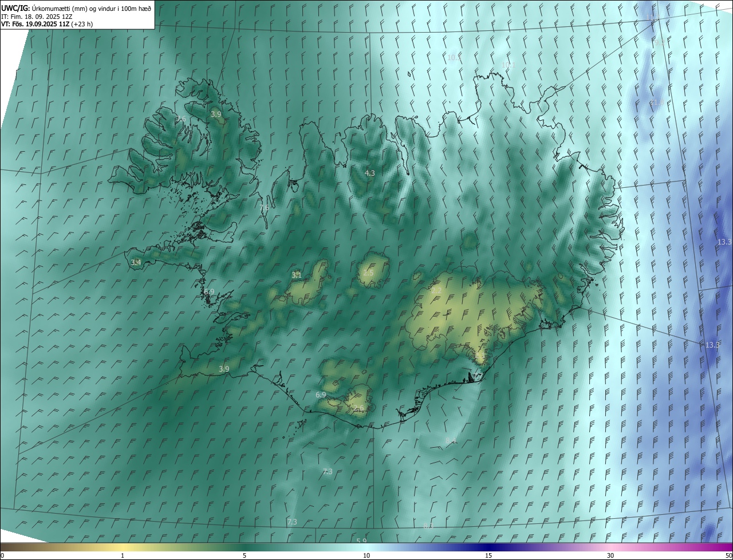
Task: Click the color scale label '15'
Action: (x=488, y=555)
